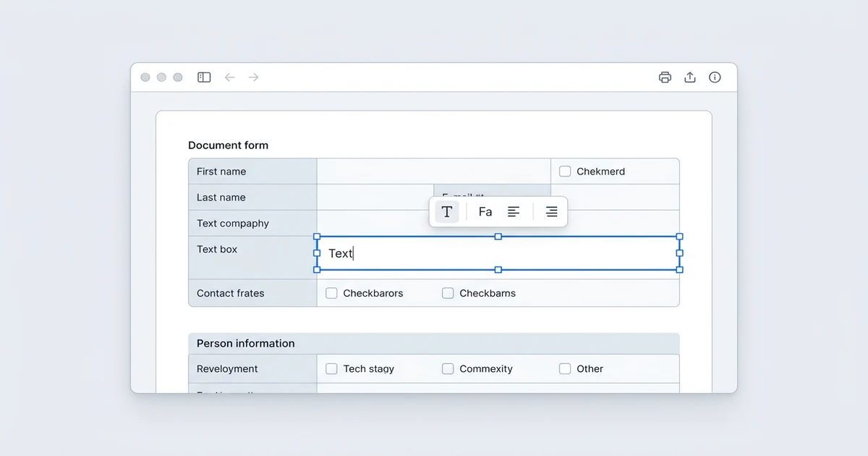Go forward with the right arrow
This screenshot has width=868, height=456.
click(254, 77)
